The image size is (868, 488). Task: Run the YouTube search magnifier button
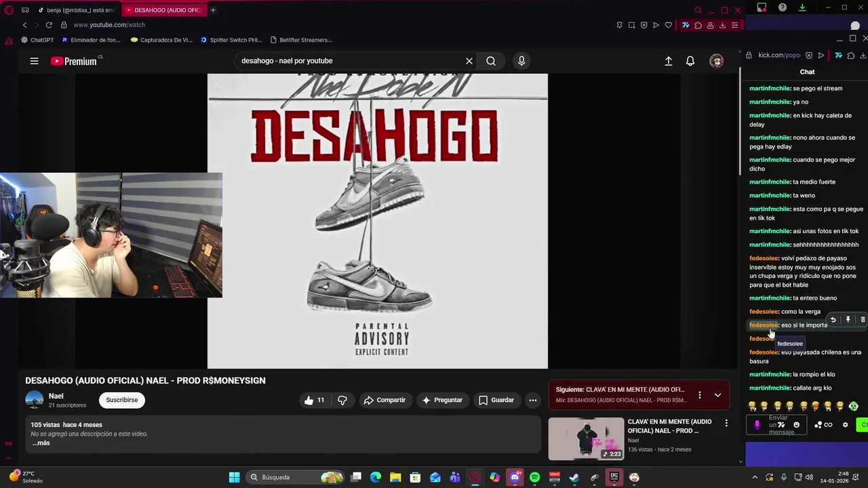(491, 61)
